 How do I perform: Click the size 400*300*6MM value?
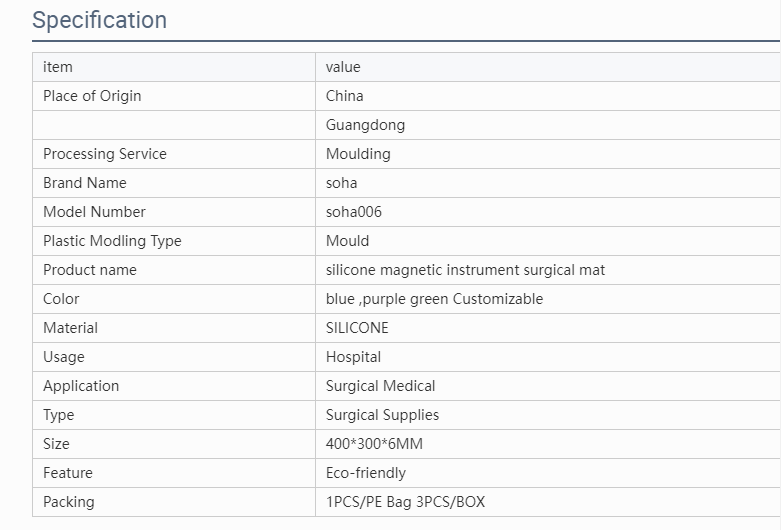[374, 444]
